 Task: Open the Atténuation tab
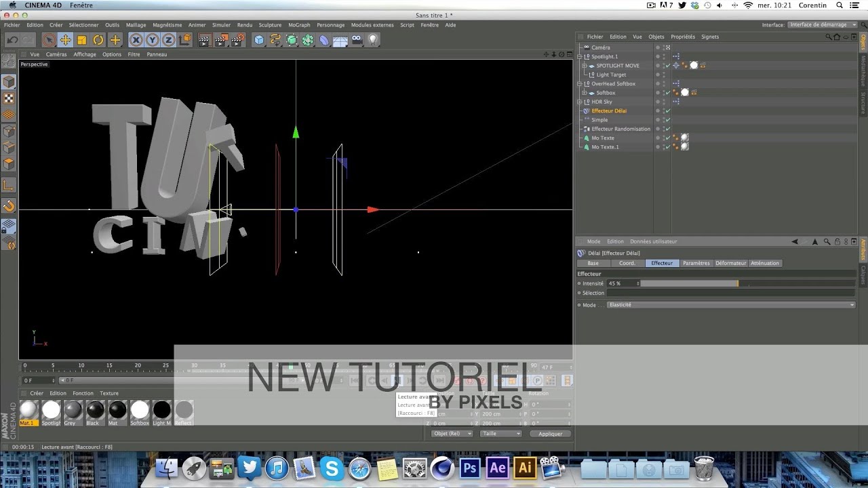click(x=765, y=263)
